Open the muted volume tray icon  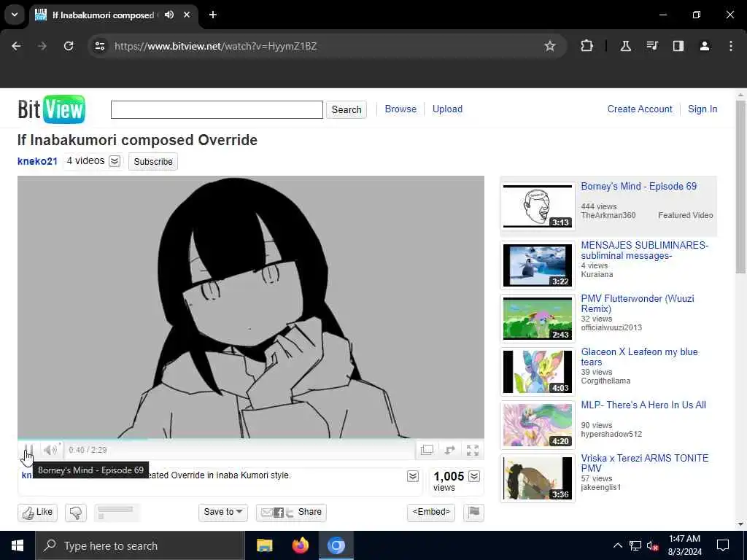click(x=653, y=546)
